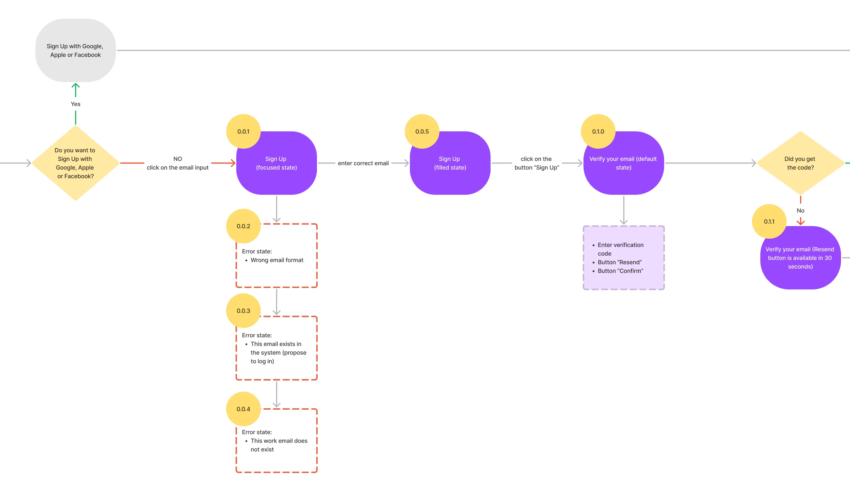850x504 pixels.
Task: Select the 'Sign Up with Google, Apple or Facebook' gray node
Action: (x=76, y=50)
